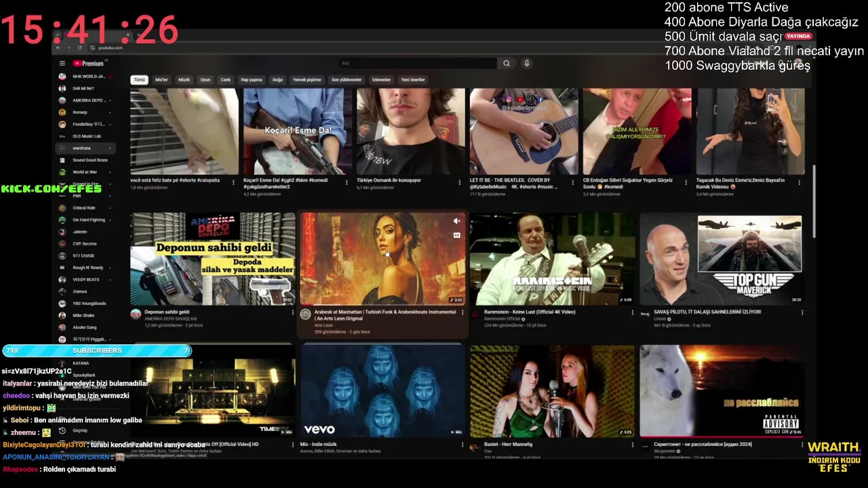Click the YouTube Premium logo

coord(88,64)
